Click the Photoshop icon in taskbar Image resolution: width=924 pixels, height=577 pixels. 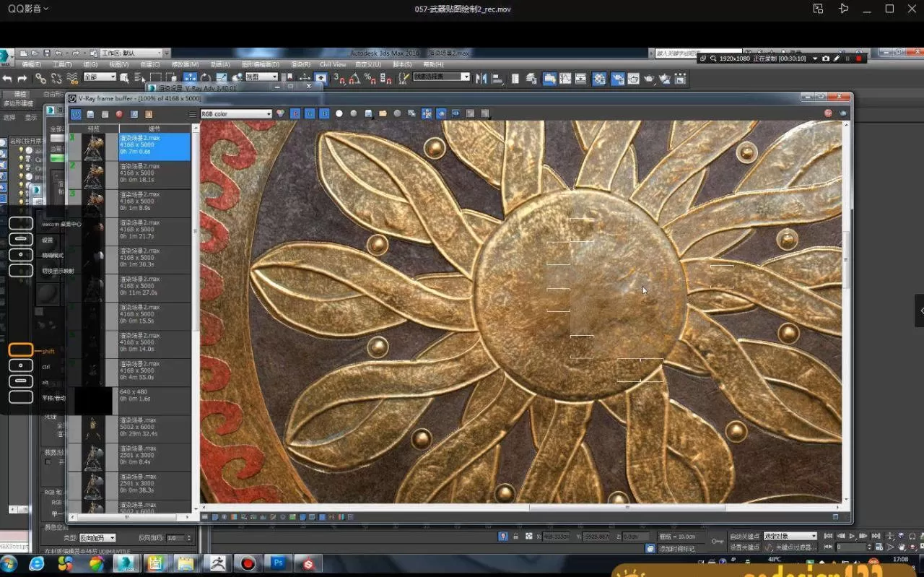tap(278, 563)
